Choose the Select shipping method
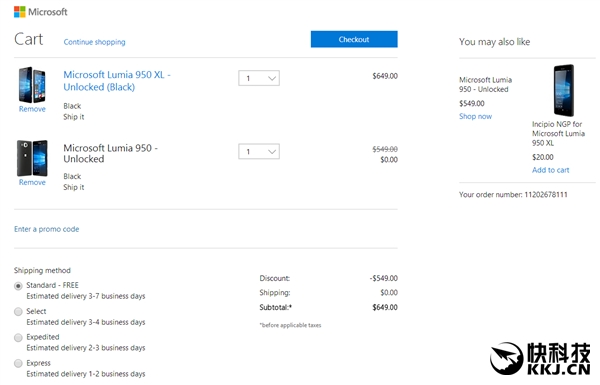This screenshot has height=385, width=600. [x=18, y=312]
